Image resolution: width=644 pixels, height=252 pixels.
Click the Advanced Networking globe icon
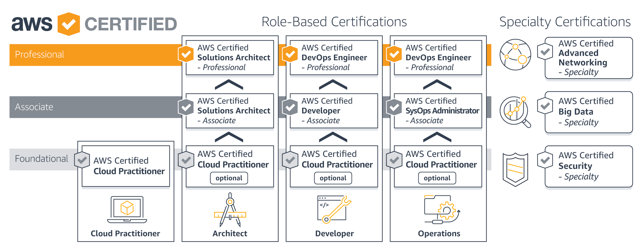coord(515,55)
